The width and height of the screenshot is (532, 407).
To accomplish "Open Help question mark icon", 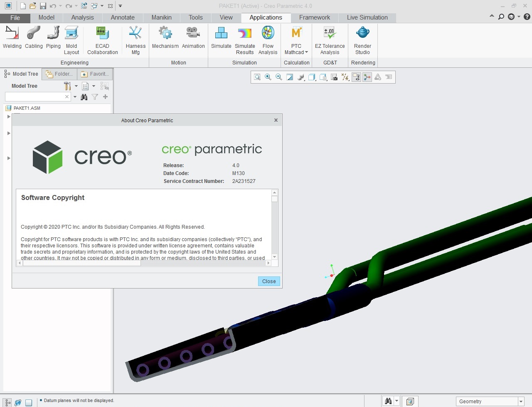I will (x=527, y=17).
